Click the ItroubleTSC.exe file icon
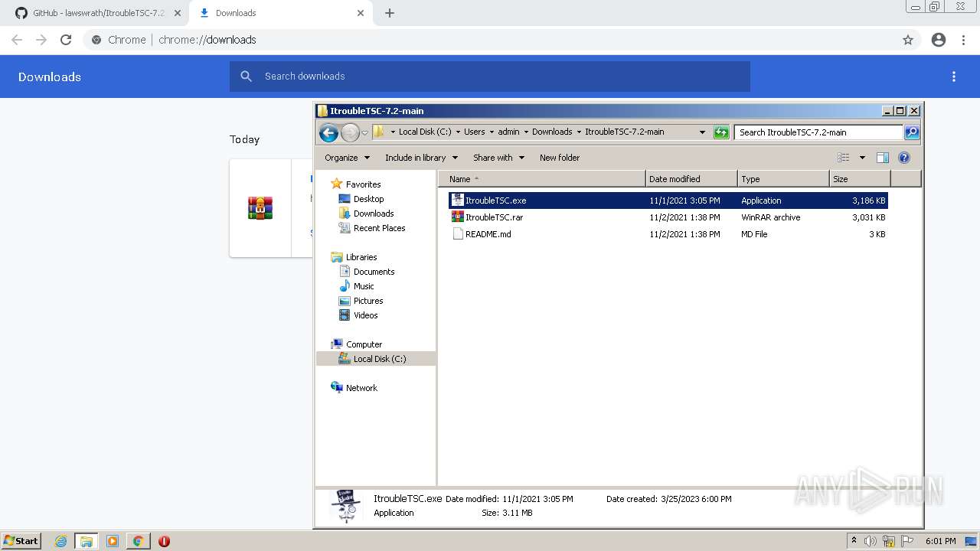Screen dimensions: 980x551 click(x=458, y=201)
